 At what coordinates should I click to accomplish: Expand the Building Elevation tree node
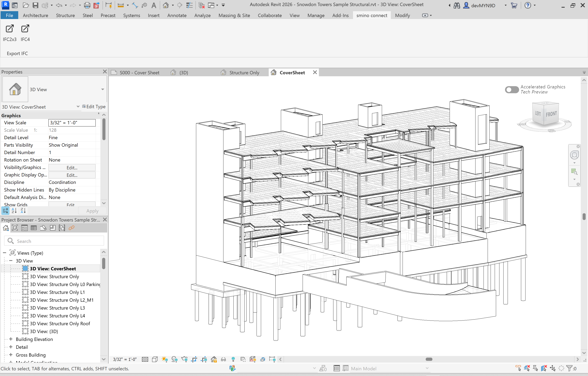coord(11,339)
